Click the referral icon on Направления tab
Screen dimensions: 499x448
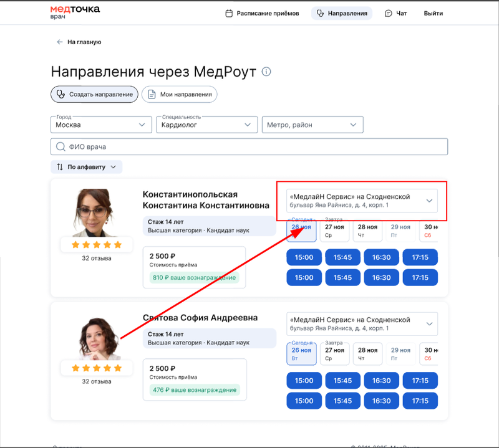[x=319, y=12]
